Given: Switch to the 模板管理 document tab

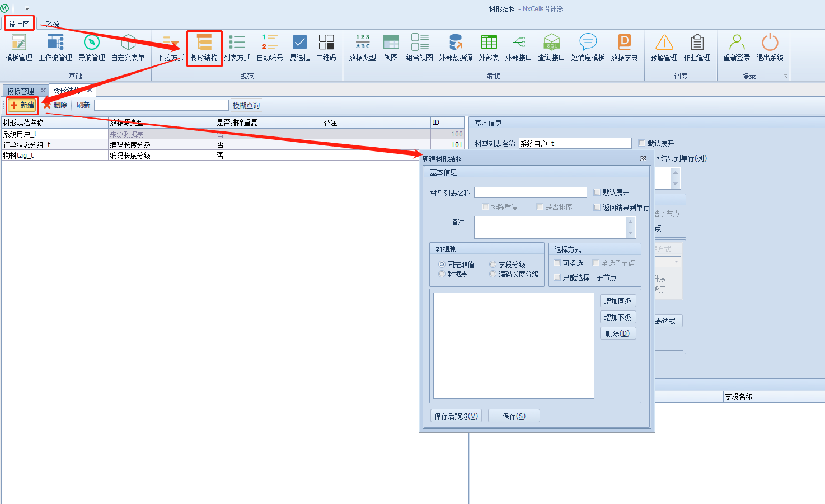Looking at the screenshot, I should click(x=21, y=91).
